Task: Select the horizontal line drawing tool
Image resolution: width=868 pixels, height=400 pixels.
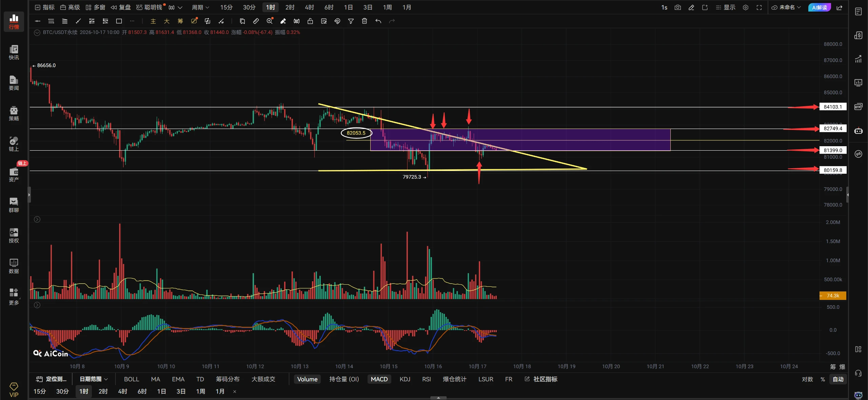Action: coord(38,21)
